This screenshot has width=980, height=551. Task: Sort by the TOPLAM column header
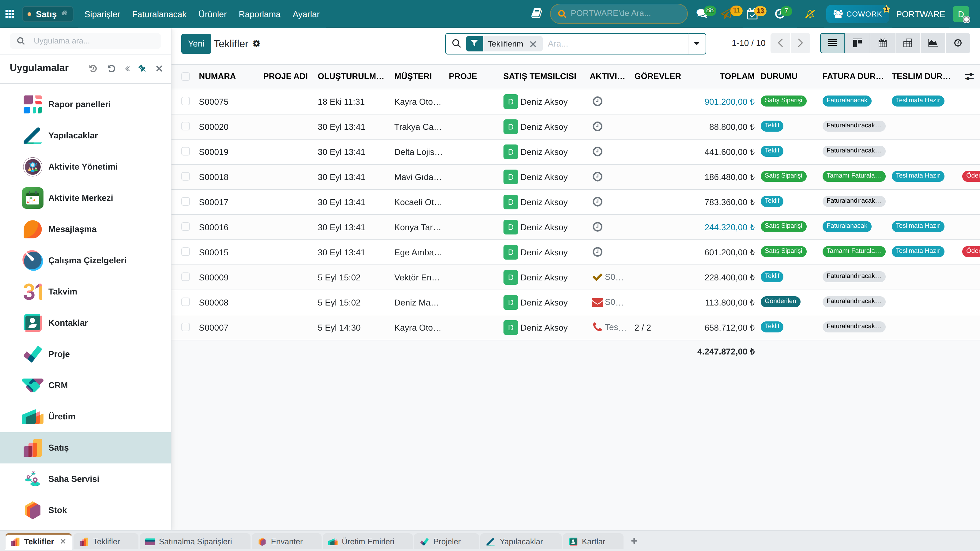click(x=737, y=77)
